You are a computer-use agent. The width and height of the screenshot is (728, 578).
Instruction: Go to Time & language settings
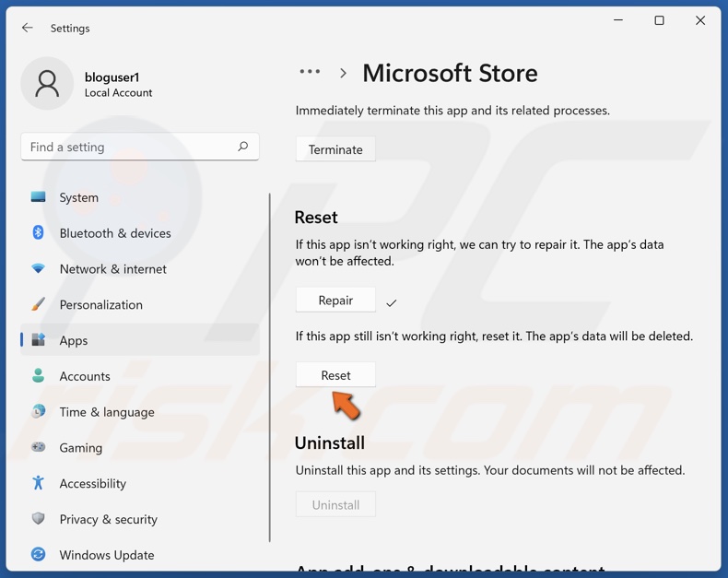107,412
